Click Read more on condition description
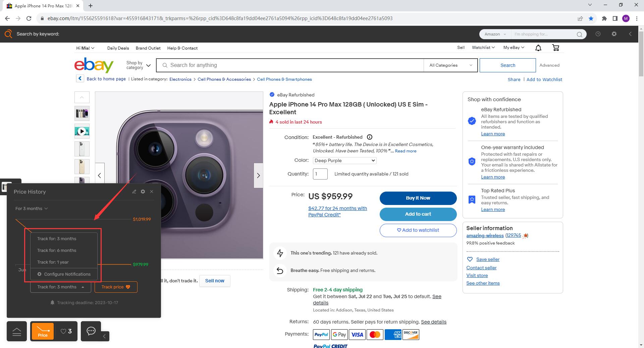This screenshot has width=644, height=348. 406,151
